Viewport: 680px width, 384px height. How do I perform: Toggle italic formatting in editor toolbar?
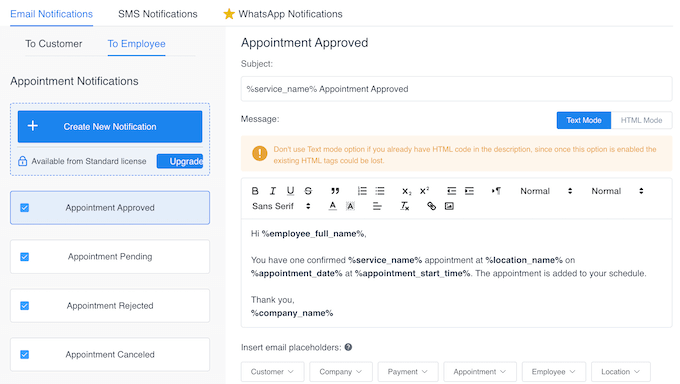coord(272,191)
